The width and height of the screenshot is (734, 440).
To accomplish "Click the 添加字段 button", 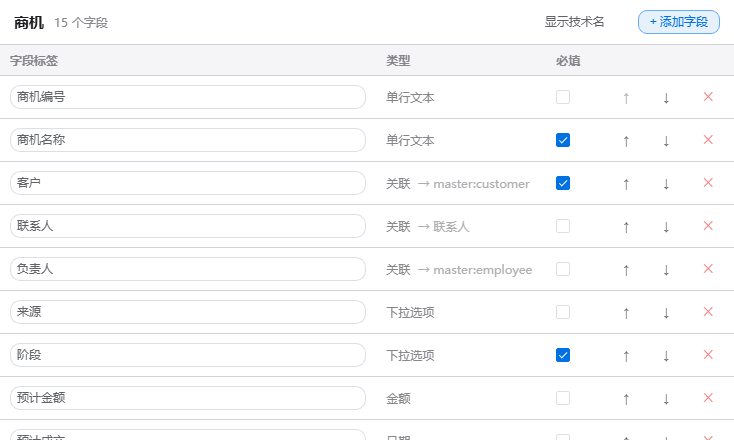I will [x=679, y=22].
